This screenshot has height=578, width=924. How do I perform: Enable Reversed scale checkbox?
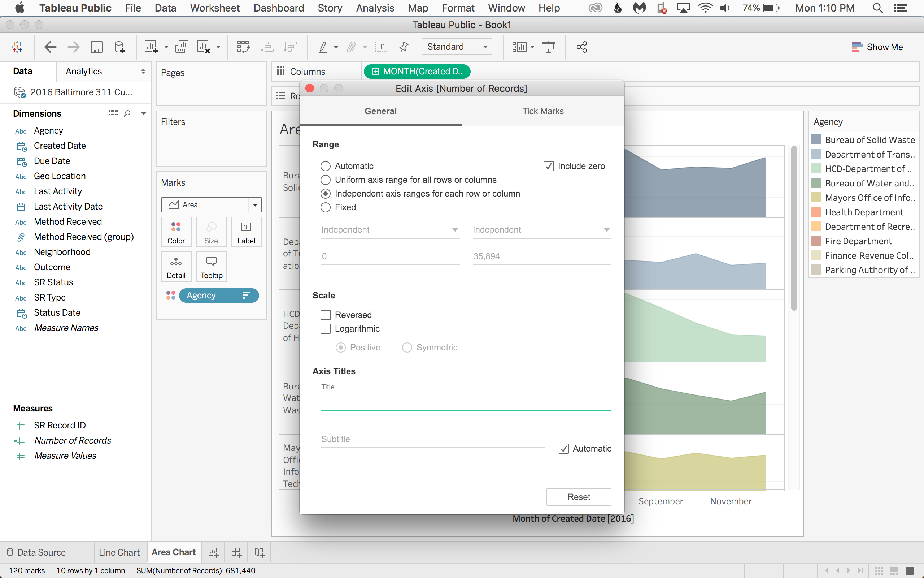click(x=325, y=315)
